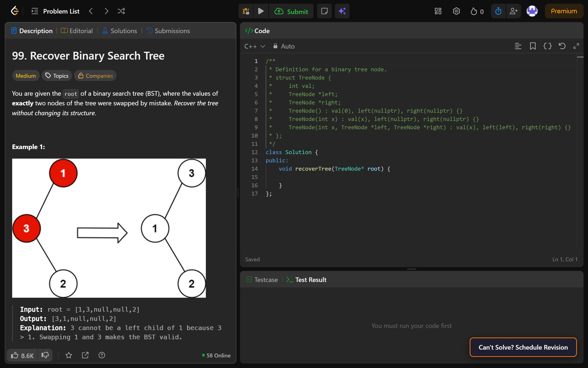Image resolution: width=588 pixels, height=368 pixels.
Task: Click the Ln 1, Col 1 status text
Action: click(565, 259)
